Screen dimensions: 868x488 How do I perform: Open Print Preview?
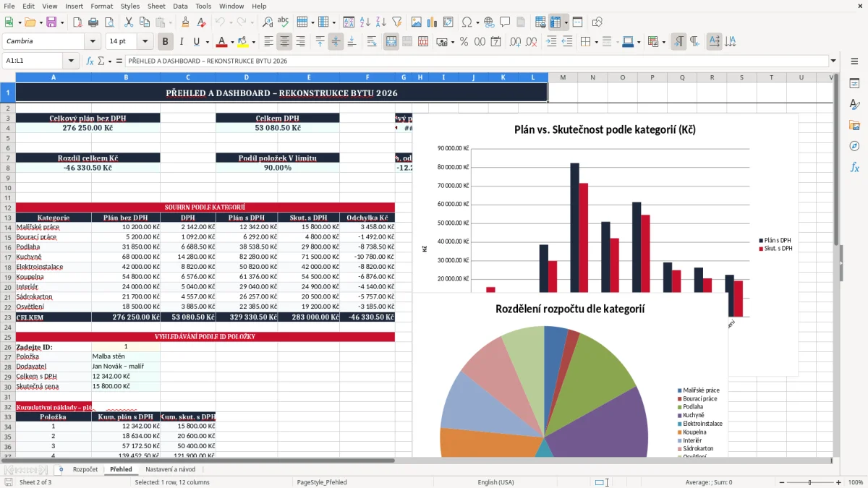tap(108, 22)
